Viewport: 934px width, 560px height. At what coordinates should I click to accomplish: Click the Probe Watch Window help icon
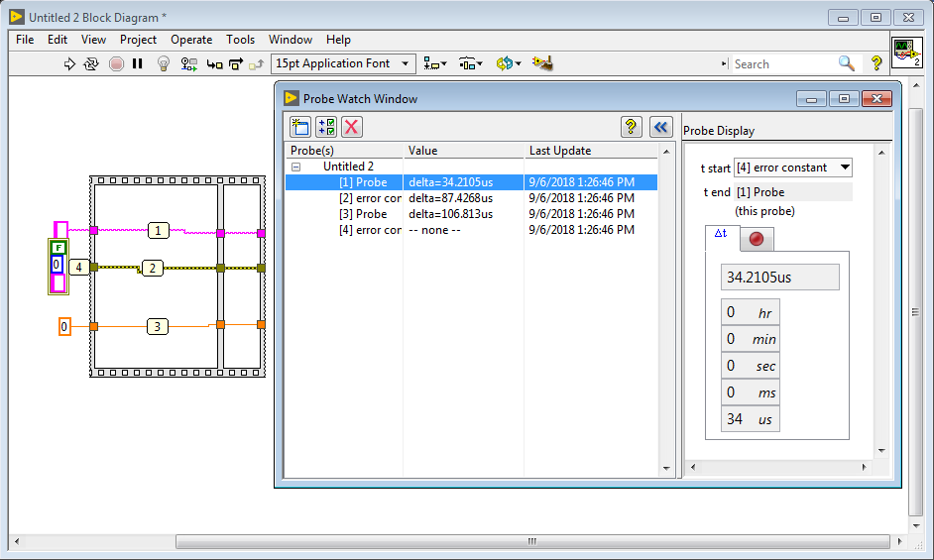coord(631,127)
